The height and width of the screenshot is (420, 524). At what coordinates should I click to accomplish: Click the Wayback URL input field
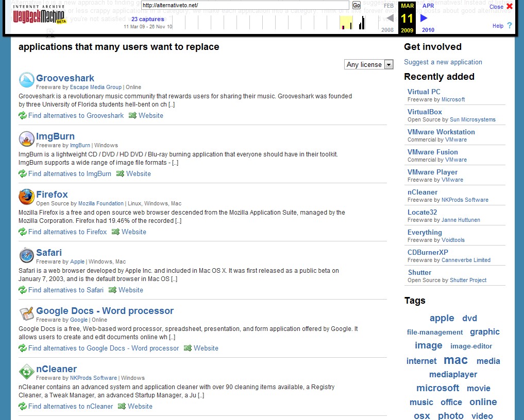245,5
